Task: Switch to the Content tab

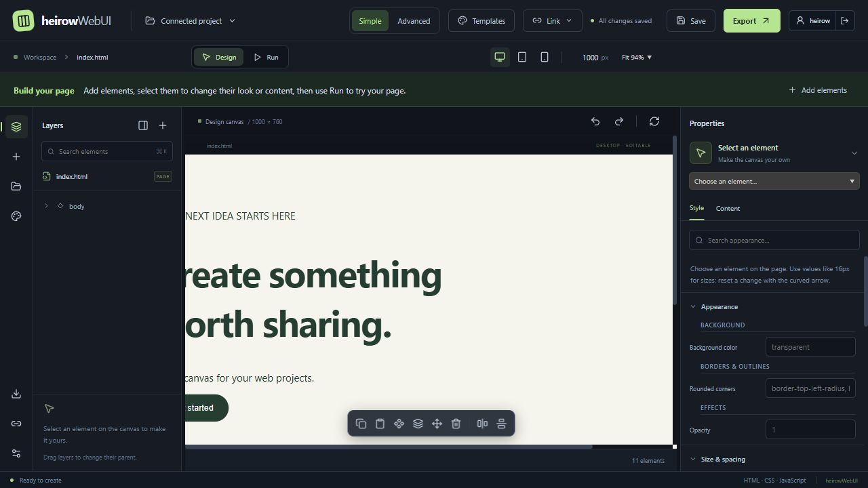Action: point(728,209)
